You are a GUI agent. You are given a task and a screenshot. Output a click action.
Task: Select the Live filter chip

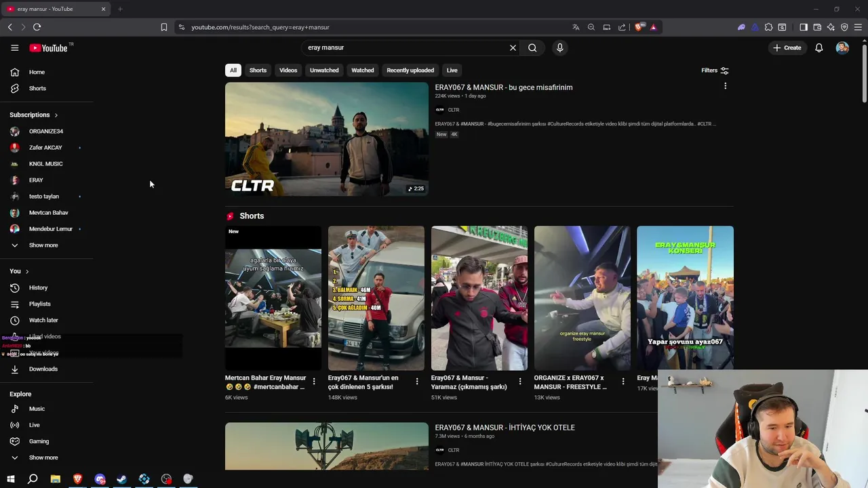click(x=452, y=70)
